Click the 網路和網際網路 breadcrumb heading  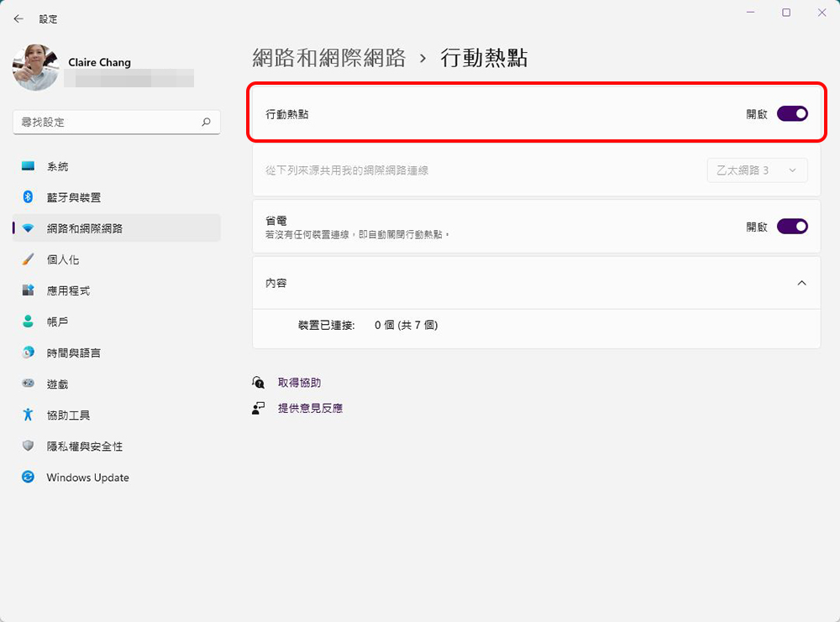pyautogui.click(x=328, y=58)
